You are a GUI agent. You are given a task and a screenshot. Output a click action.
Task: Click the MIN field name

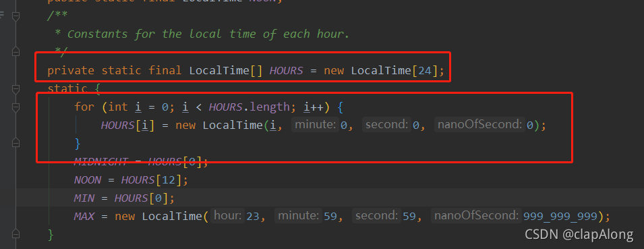click(x=84, y=198)
